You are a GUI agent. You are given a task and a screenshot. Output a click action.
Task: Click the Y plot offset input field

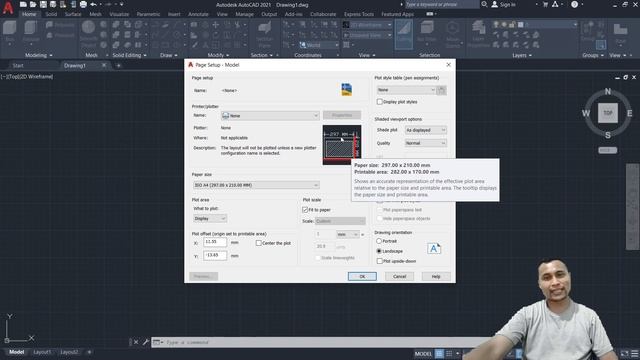tap(215, 256)
